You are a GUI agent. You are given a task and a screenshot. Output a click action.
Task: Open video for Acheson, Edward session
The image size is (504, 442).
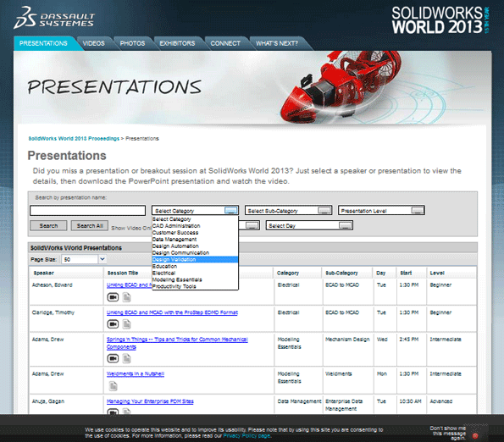pyautogui.click(x=113, y=297)
